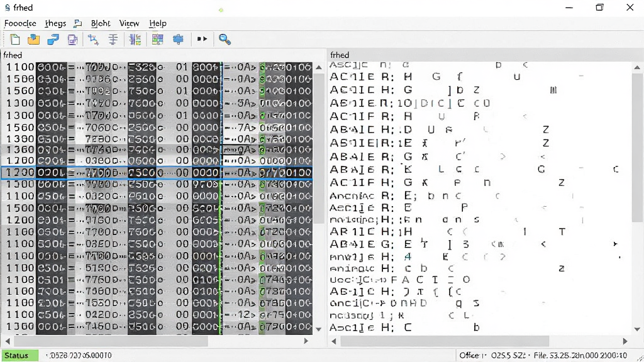Click the black record-and-play toolbar icon
The image size is (644, 362).
(202, 39)
